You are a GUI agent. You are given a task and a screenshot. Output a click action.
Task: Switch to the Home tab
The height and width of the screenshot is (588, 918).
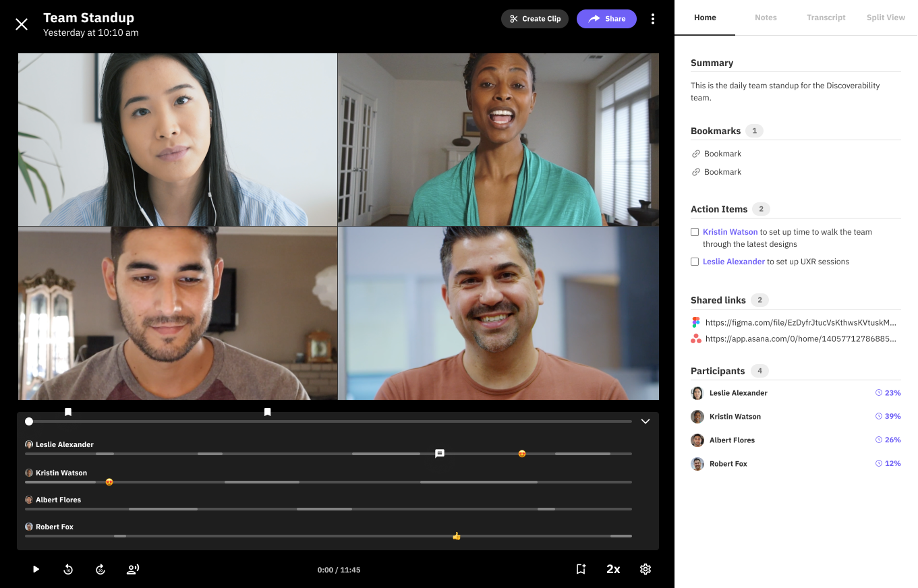(x=705, y=18)
